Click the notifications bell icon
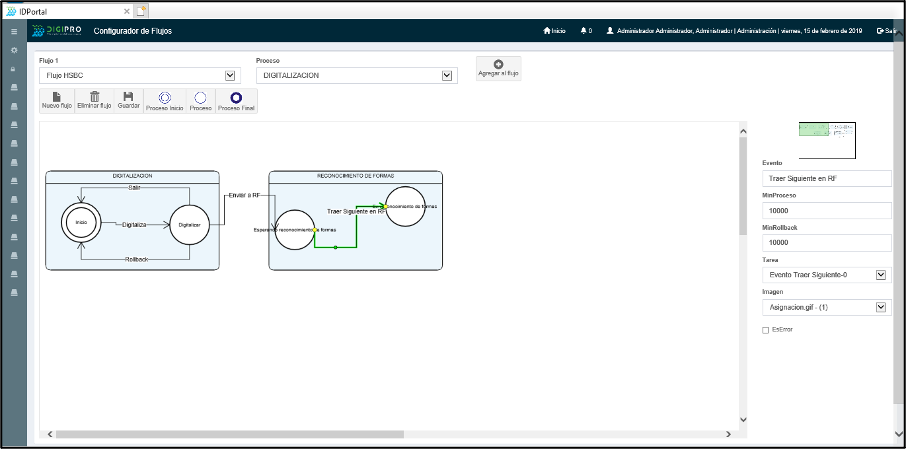The height and width of the screenshot is (450, 906). click(584, 31)
